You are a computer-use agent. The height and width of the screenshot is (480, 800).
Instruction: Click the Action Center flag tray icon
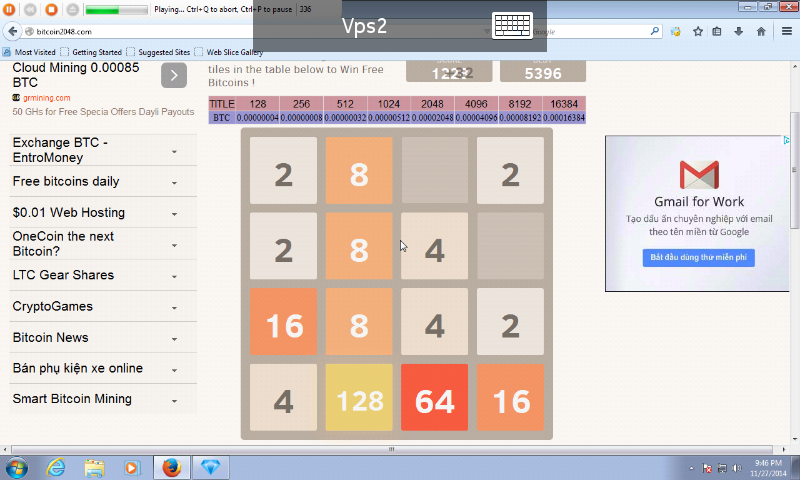point(707,468)
